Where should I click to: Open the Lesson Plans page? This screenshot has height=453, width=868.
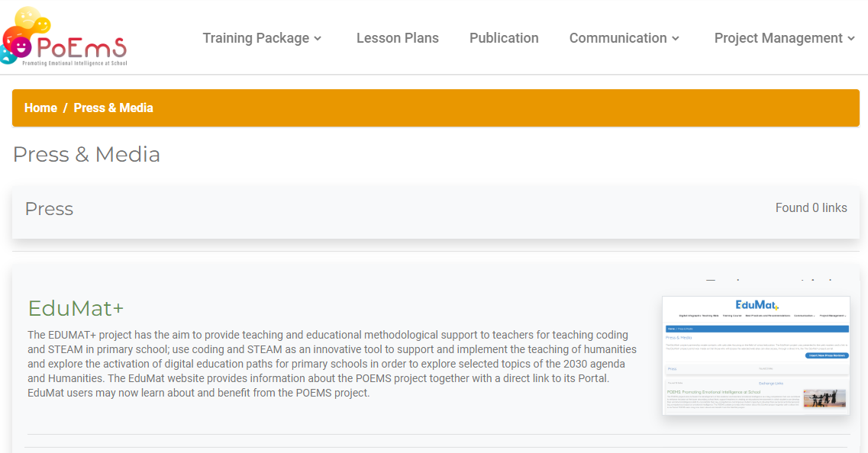click(x=398, y=38)
